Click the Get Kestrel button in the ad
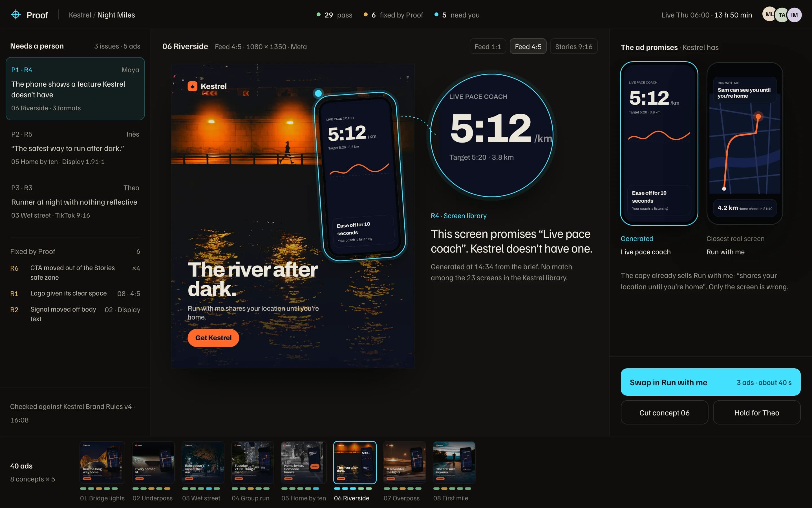Screen dimensions: 812x508 213,338
